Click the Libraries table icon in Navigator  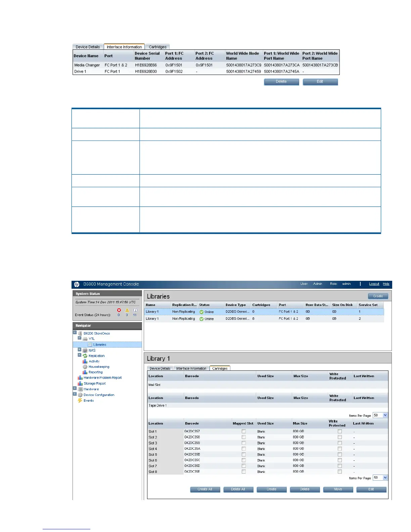click(90, 345)
